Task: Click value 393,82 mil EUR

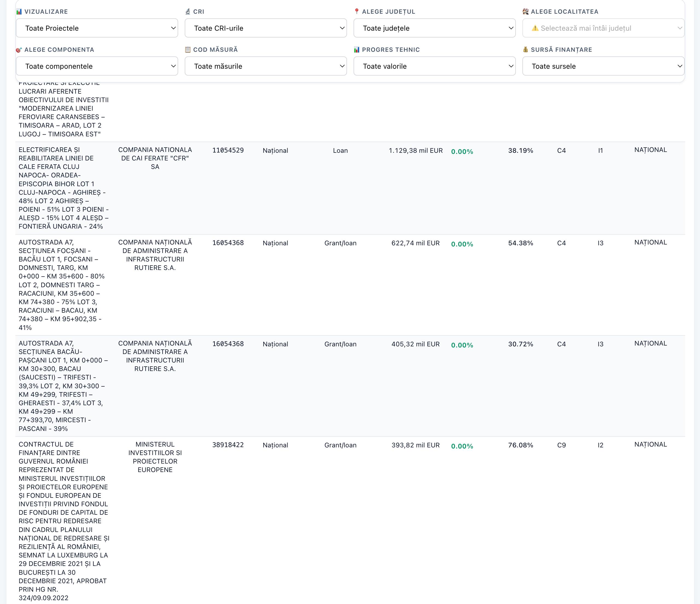Action: tap(416, 445)
